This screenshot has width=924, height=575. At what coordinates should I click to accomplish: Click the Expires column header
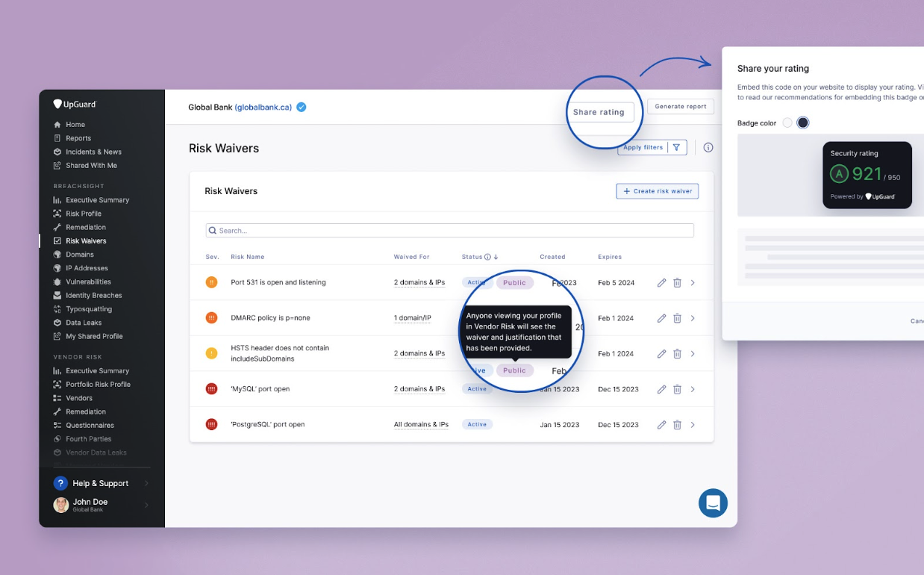[x=610, y=257]
